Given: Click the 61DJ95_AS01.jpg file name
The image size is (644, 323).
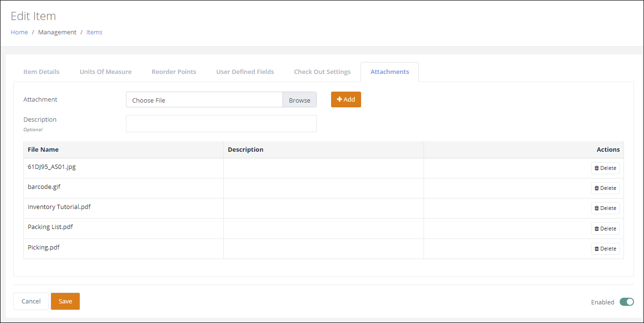Looking at the screenshot, I should [52, 167].
